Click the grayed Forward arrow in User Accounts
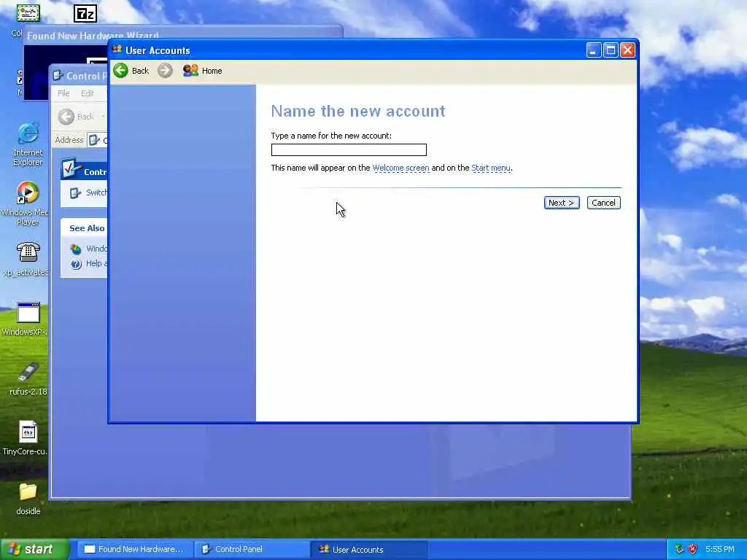 coord(165,71)
